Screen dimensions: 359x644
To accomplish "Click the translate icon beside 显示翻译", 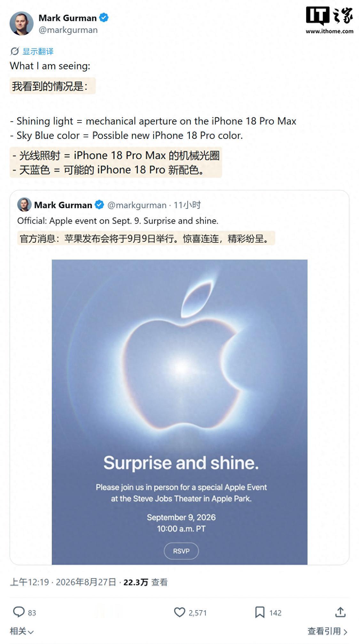I will click(x=14, y=51).
